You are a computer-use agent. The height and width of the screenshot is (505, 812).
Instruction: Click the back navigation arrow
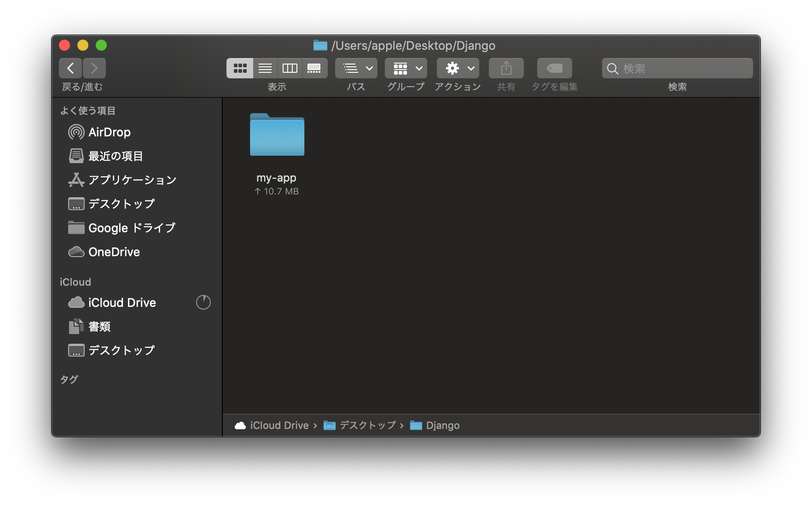(70, 68)
